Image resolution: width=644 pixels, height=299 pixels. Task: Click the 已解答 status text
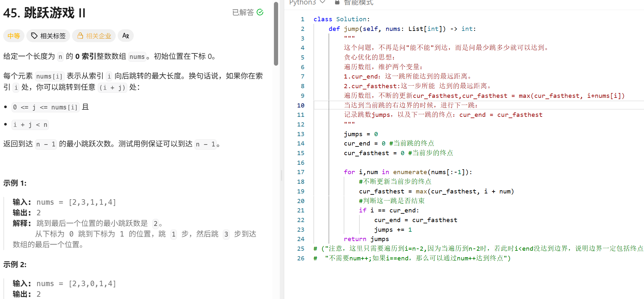pos(243,12)
